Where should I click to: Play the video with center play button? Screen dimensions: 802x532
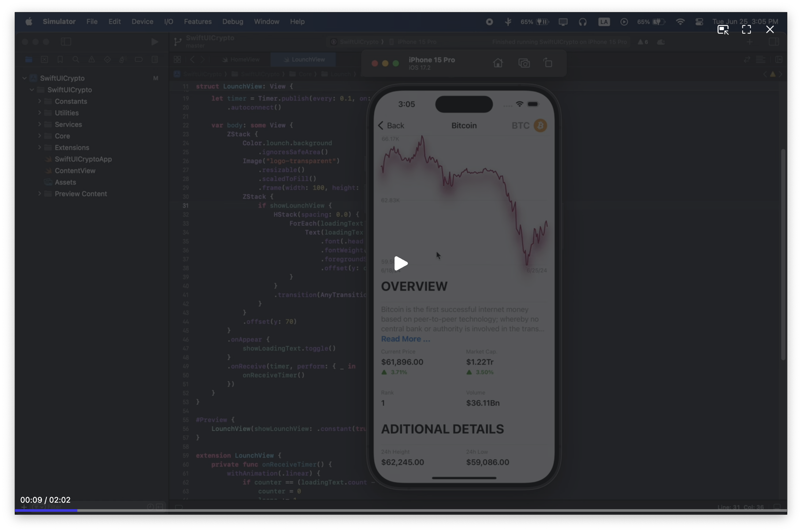pyautogui.click(x=401, y=263)
